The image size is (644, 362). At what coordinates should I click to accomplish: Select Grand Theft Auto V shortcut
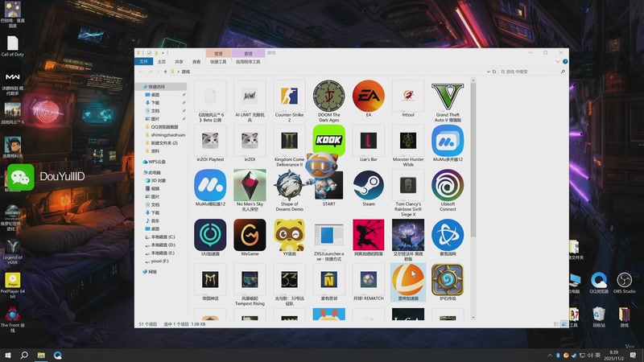448,101
